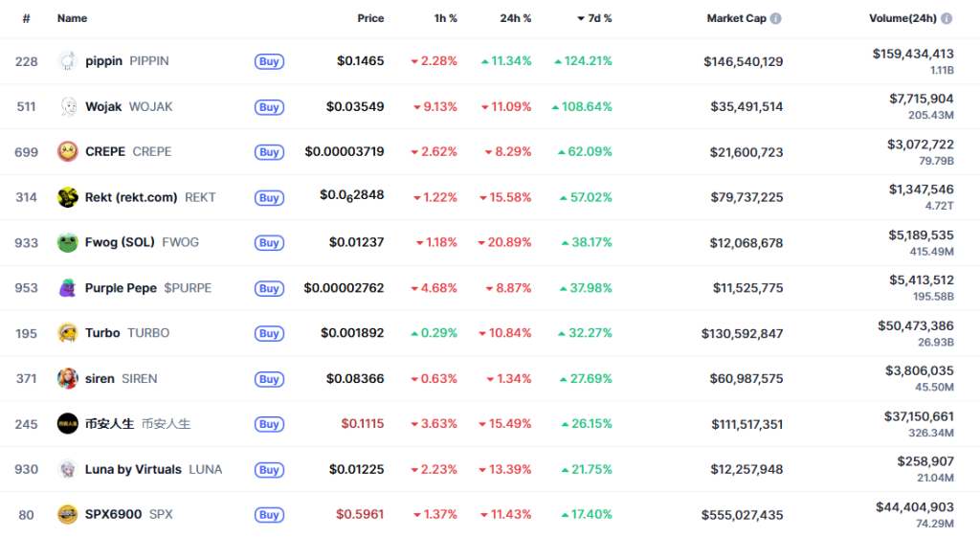Click the CREPE coin logo icon

pyautogui.click(x=67, y=151)
